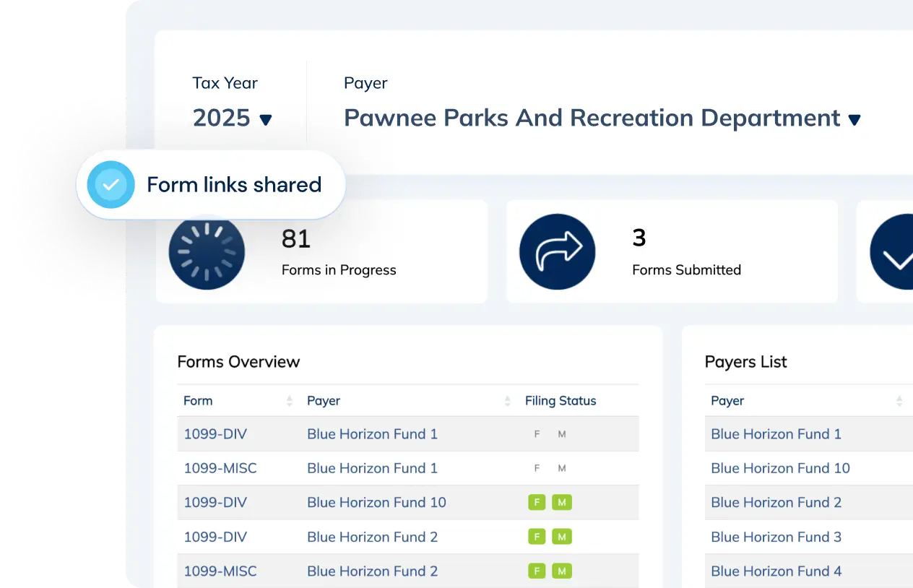
Task: Click the Payers List heading
Action: (x=746, y=362)
